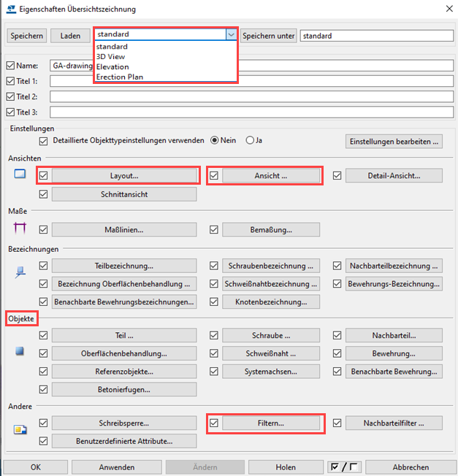Image resolution: width=458 pixels, height=476 pixels.
Task: Click the Speichern button
Action: 27,36
